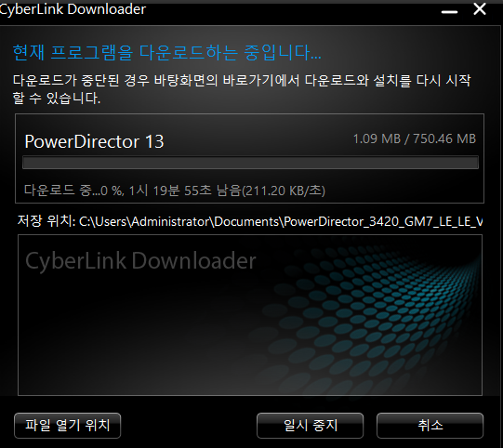Cancel the download with 취소 button
503x448 pixels.
tap(430, 426)
